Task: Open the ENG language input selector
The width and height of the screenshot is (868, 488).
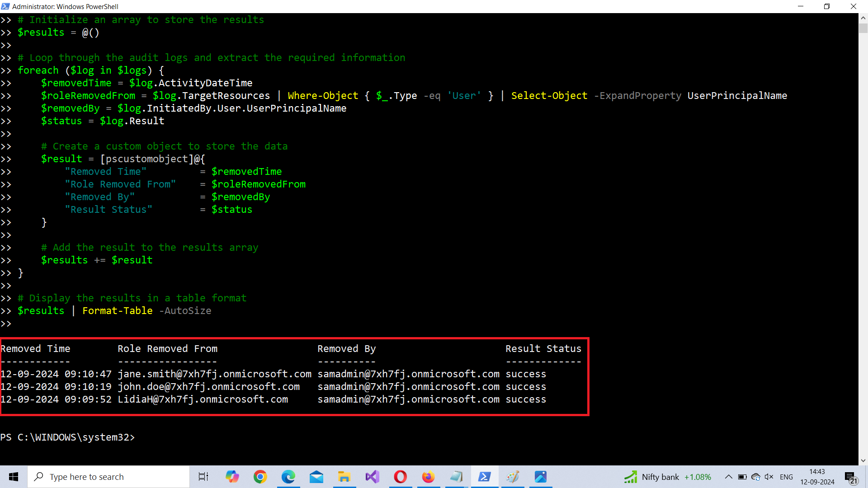Action: pyautogui.click(x=786, y=477)
